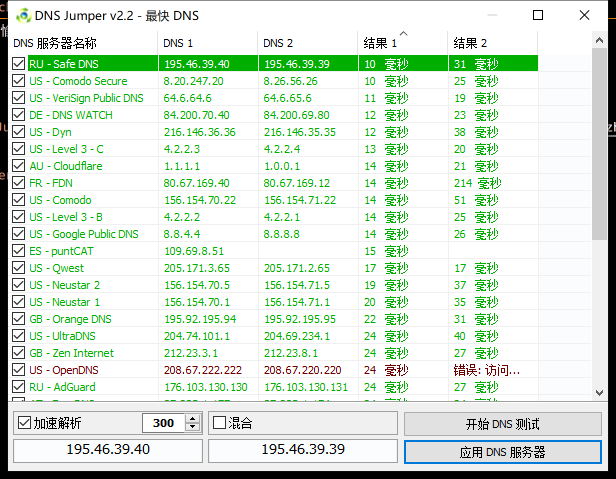Click the 开始 DNS 测试 button

pyautogui.click(x=502, y=424)
